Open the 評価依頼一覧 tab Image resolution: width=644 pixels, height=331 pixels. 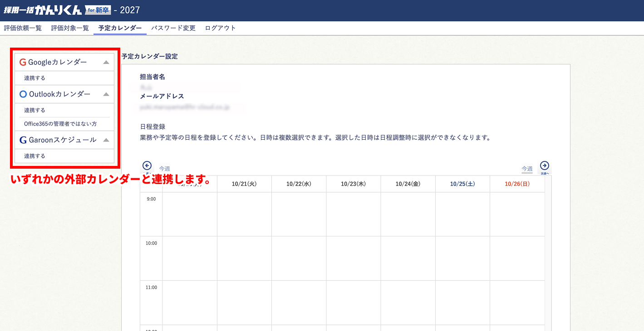(x=23, y=28)
